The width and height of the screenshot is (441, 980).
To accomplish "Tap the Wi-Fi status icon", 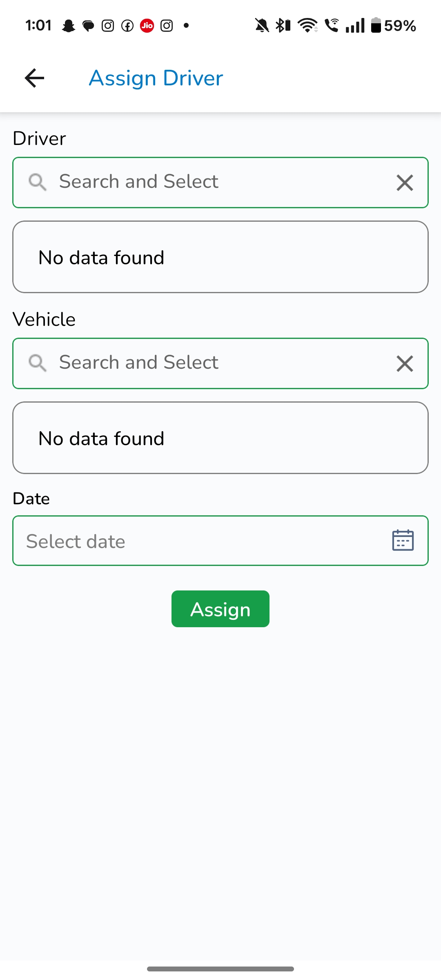I will click(307, 25).
